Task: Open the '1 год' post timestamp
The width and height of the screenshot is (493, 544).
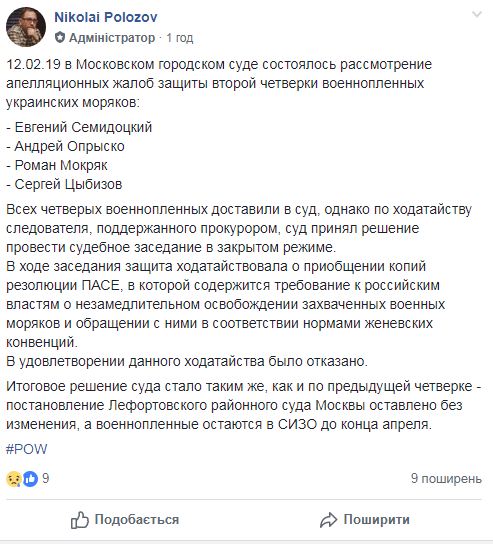Action: pyautogui.click(x=179, y=37)
